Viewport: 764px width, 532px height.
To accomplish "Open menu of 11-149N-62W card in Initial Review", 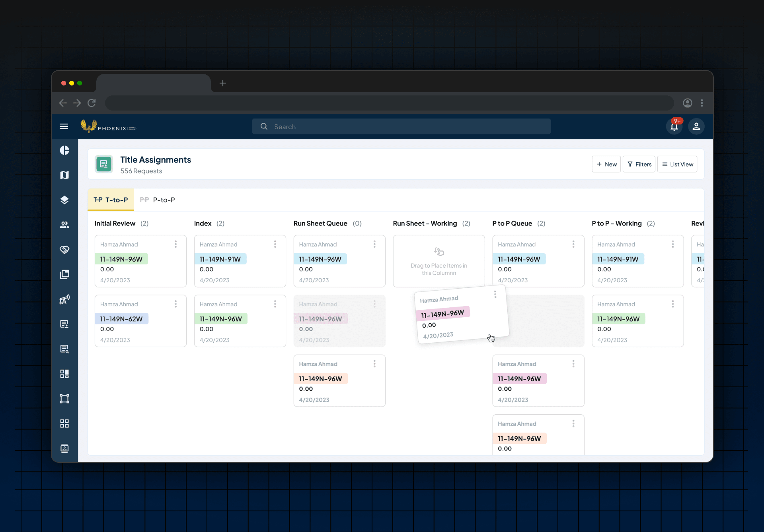I will (x=175, y=304).
